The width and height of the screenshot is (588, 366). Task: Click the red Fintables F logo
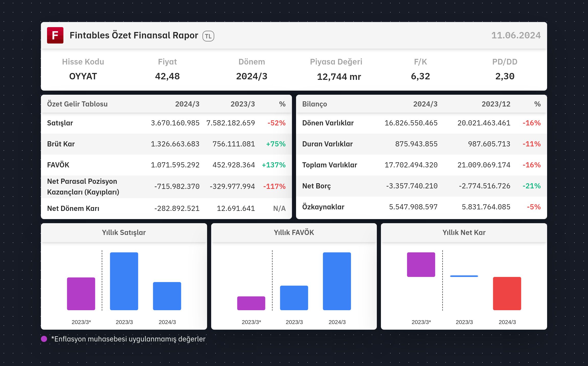tap(55, 35)
